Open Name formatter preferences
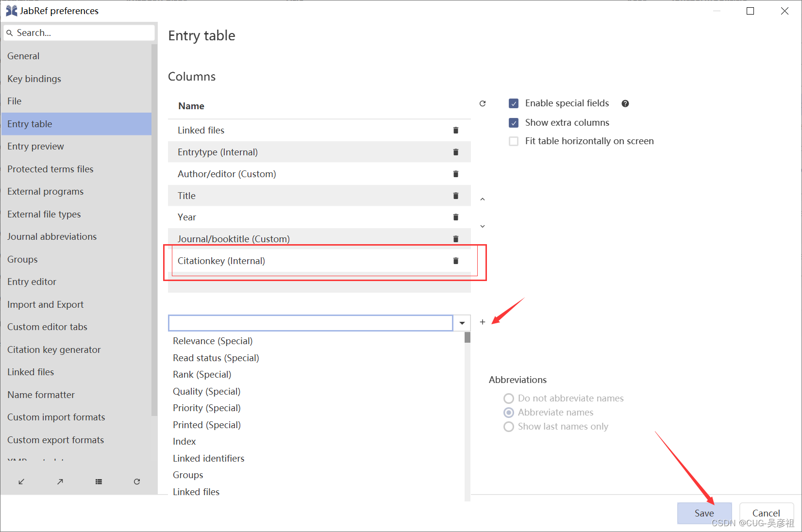Image resolution: width=802 pixels, height=532 pixels. click(x=76, y=395)
